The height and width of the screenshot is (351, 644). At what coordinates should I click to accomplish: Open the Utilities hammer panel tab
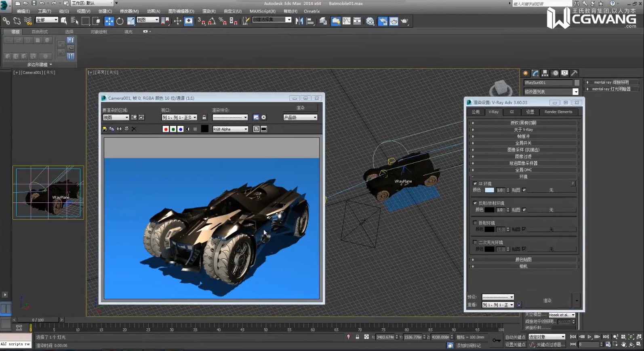pos(574,73)
